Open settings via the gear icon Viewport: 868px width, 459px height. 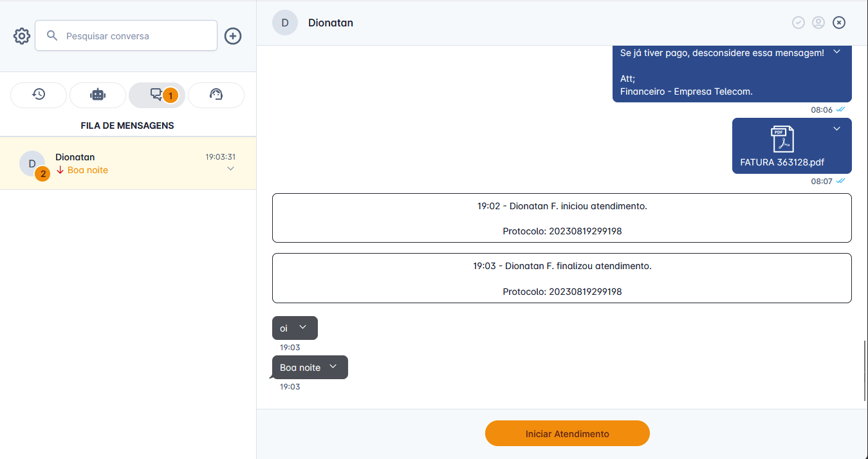tap(22, 36)
